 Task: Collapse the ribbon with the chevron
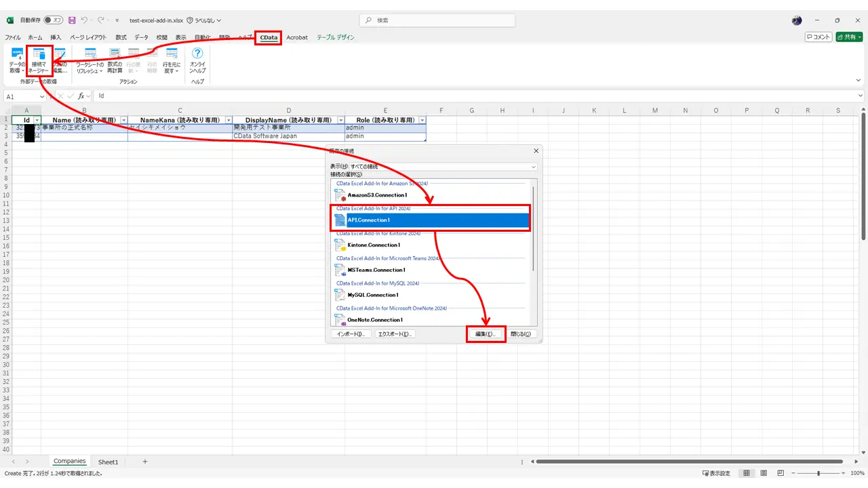point(859,80)
